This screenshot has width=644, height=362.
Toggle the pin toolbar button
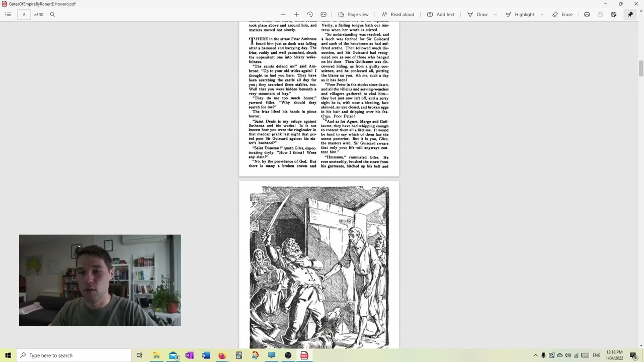(630, 14)
